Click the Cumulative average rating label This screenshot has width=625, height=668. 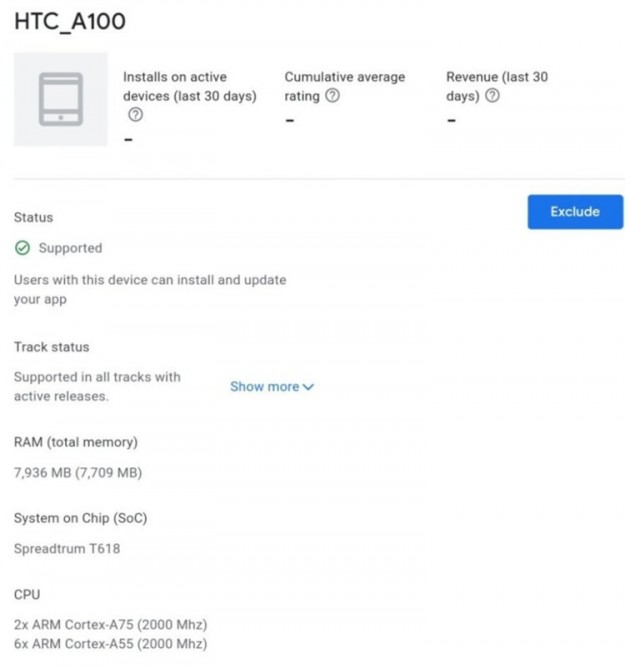point(344,78)
